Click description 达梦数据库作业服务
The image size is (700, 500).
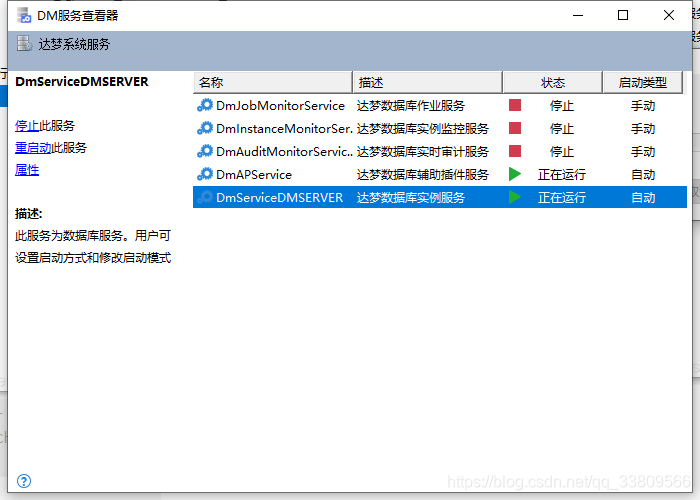[411, 106]
